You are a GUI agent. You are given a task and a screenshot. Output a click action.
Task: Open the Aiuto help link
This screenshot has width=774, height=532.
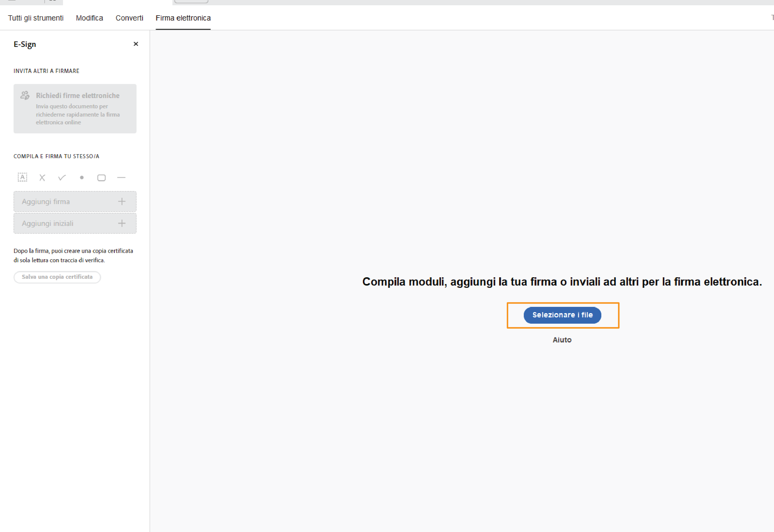coord(562,340)
